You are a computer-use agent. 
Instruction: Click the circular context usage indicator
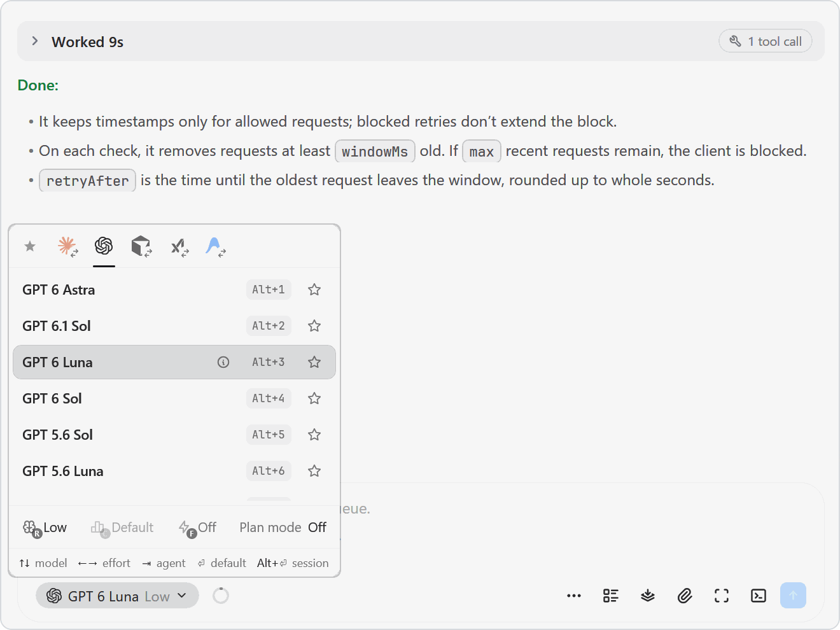(221, 596)
